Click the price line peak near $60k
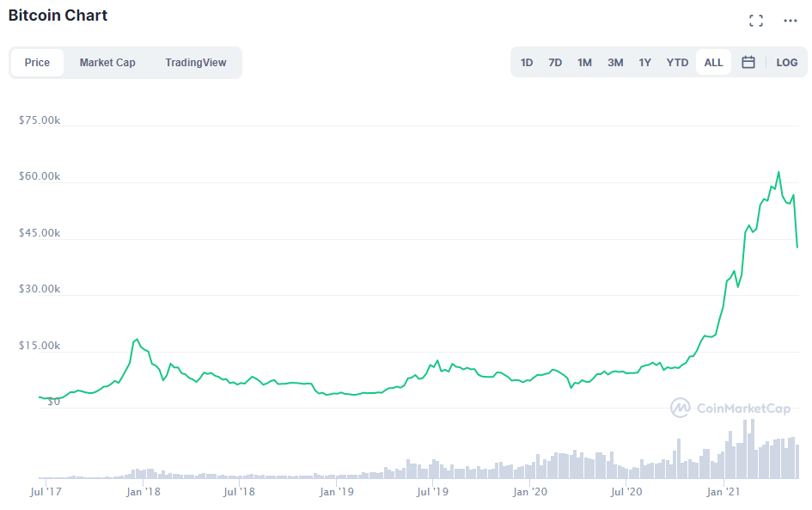The width and height of the screenshot is (812, 510). click(x=778, y=172)
